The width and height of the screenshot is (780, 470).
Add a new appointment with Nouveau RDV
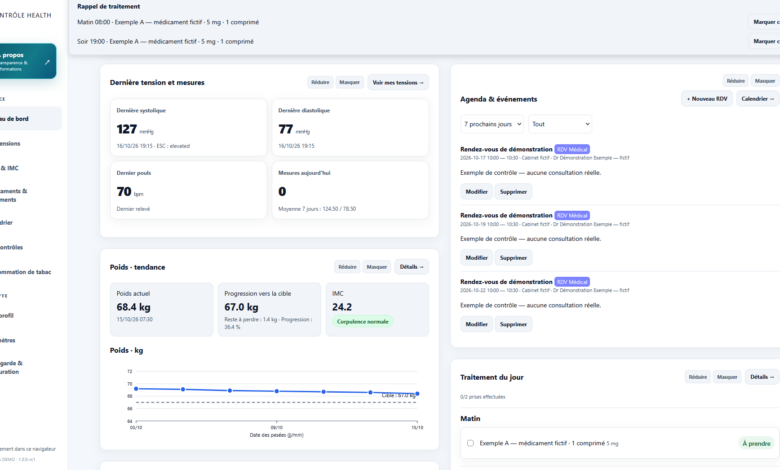[707, 99]
